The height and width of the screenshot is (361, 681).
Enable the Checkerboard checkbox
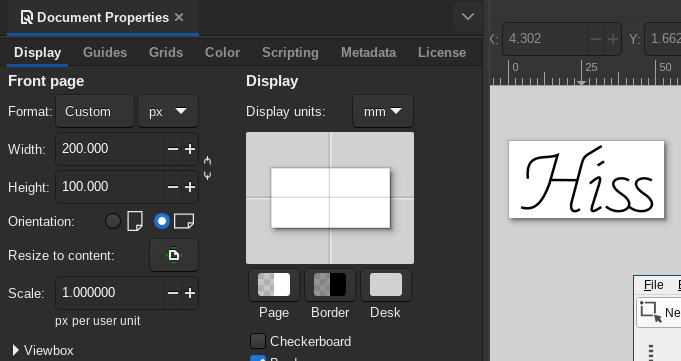[x=258, y=341]
